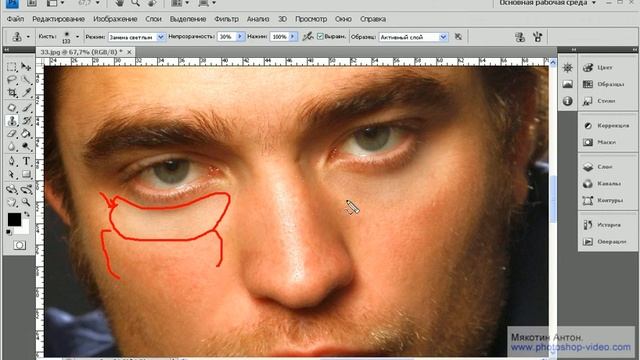Click the Нажим flow value field
Image resolution: width=640 pixels, height=360 pixels.
[x=279, y=37]
